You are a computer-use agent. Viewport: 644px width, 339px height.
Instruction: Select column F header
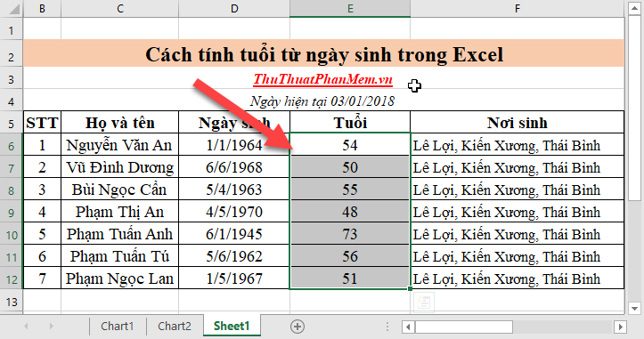click(x=518, y=9)
